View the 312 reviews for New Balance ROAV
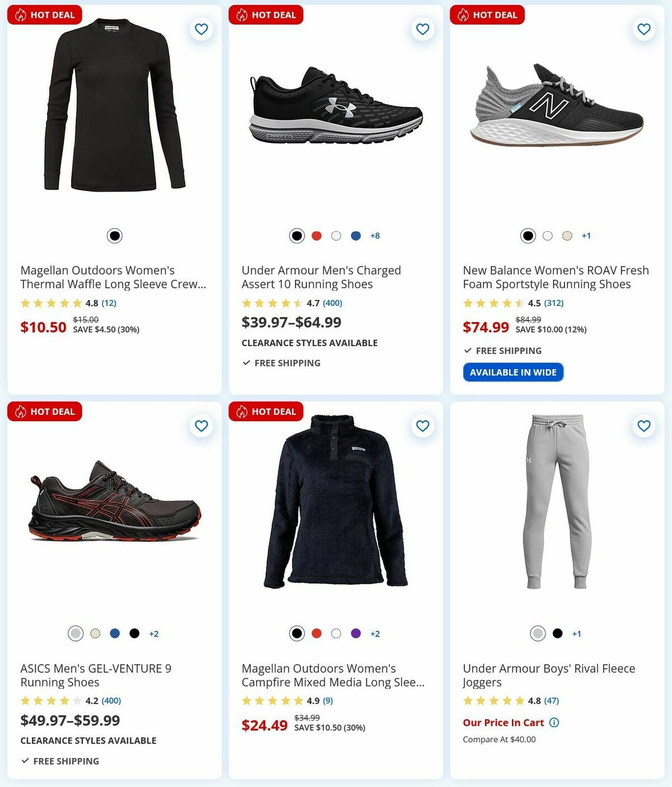 (554, 303)
